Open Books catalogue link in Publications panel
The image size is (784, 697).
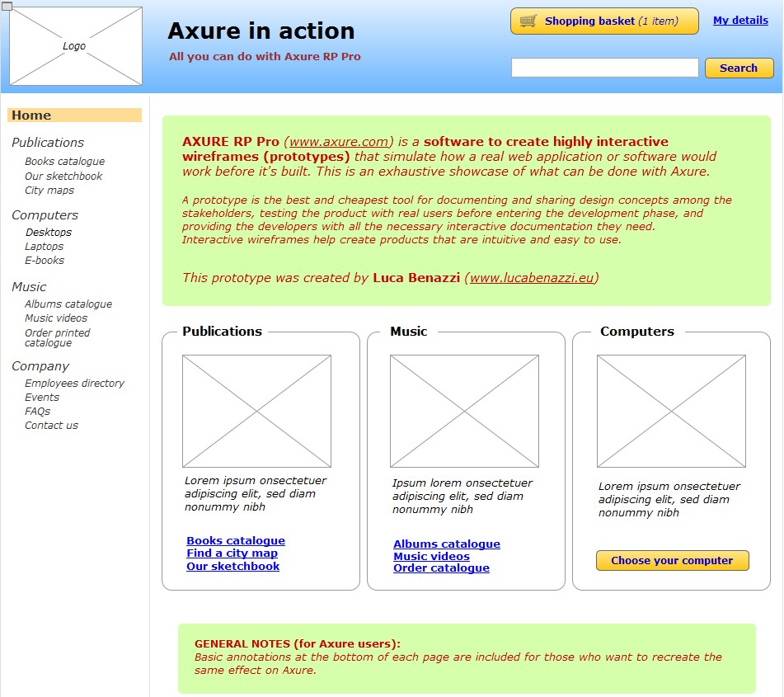tap(236, 540)
